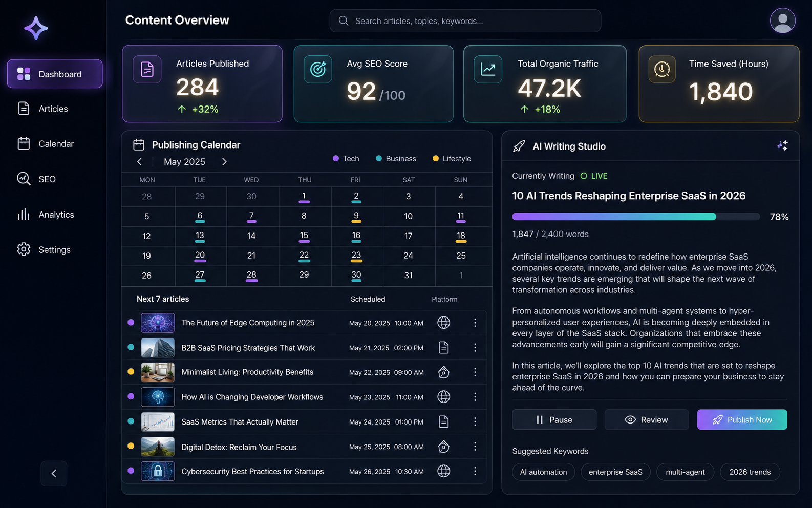The image size is (812, 508).
Task: Click the Time Saved clock icon
Action: tap(662, 69)
